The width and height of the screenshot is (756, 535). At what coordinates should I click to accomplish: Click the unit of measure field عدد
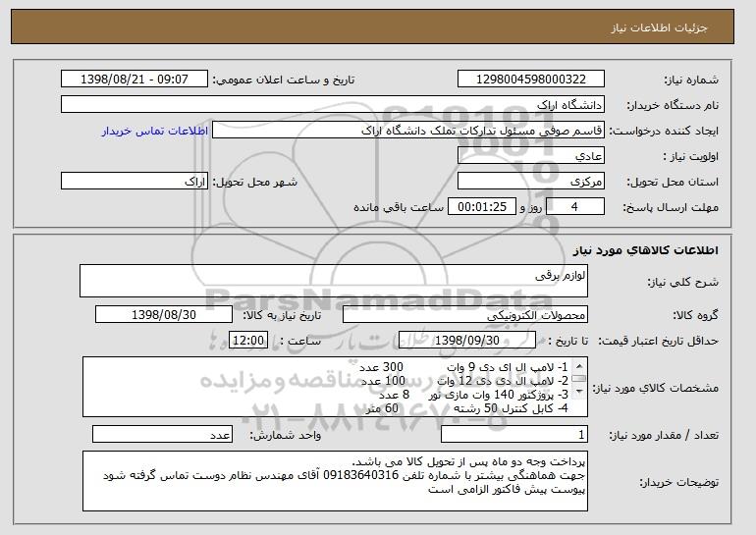[162, 434]
